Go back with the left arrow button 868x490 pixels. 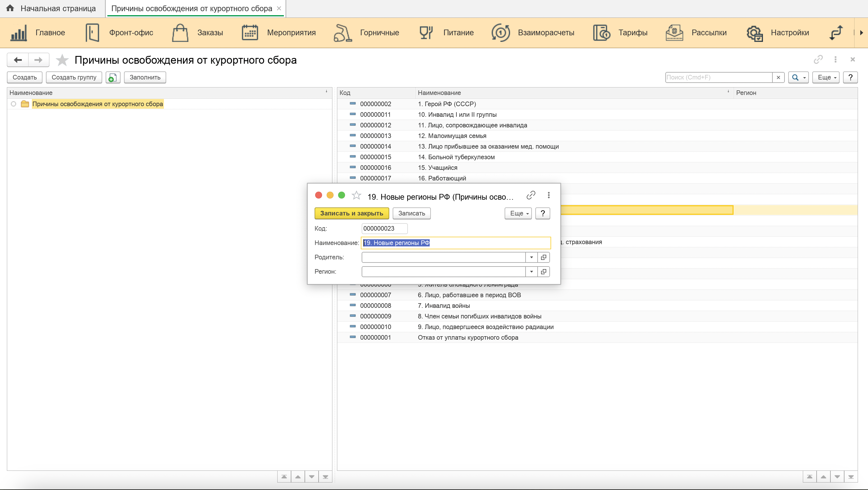[18, 60]
